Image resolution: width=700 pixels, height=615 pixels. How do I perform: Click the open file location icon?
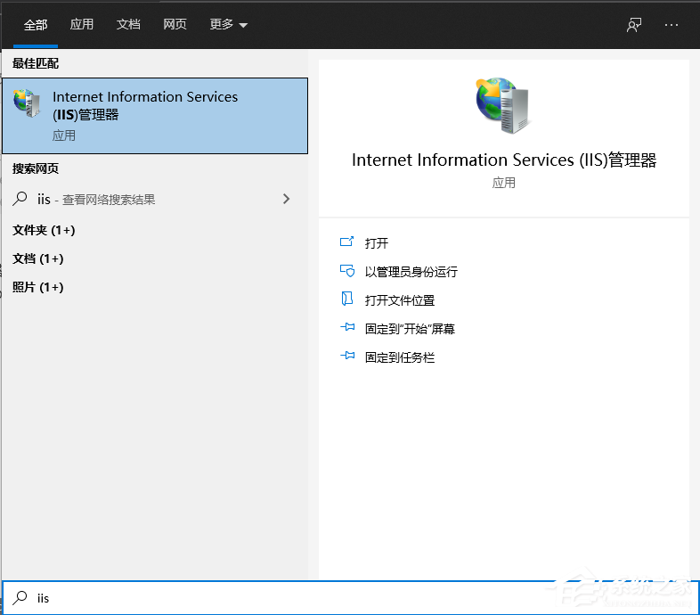pos(347,300)
